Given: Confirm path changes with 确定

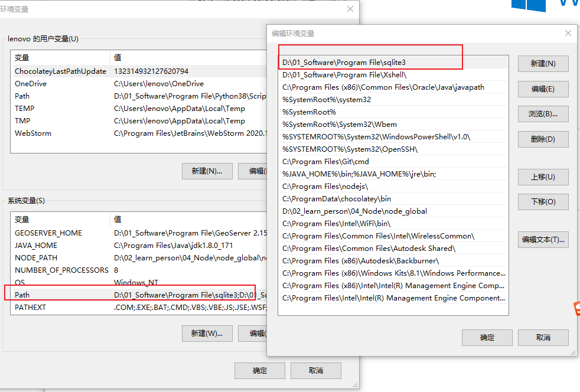Looking at the screenshot, I should point(487,338).
